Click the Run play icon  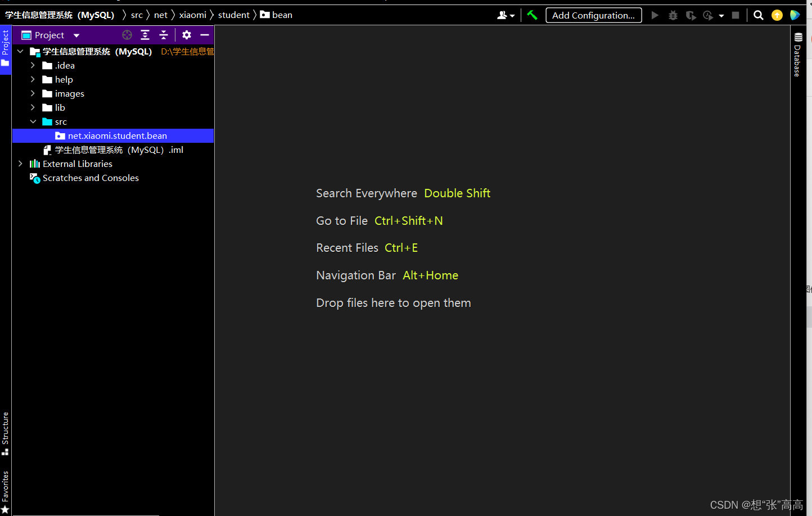[655, 15]
